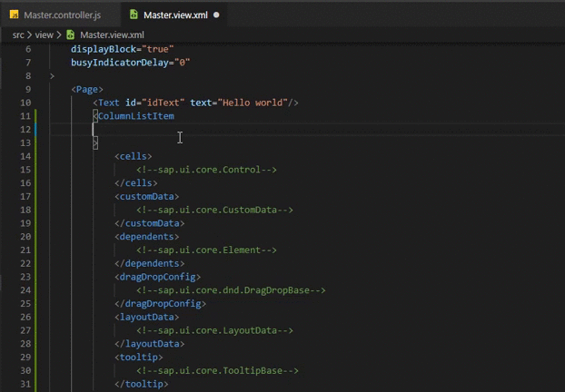The height and width of the screenshot is (392, 565).
Task: Click the XML file icon on Master.view.xml tab
Action: click(x=134, y=15)
